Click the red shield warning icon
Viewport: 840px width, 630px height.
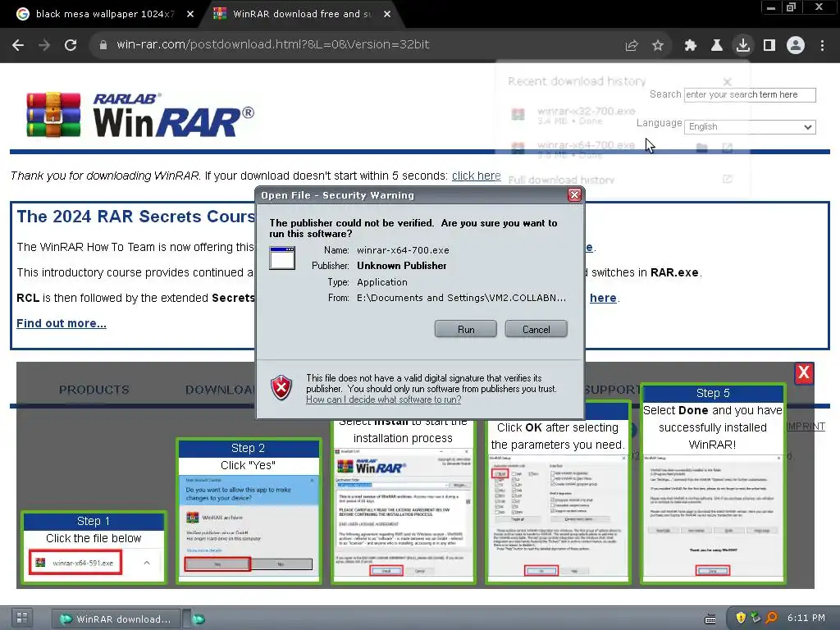point(281,388)
